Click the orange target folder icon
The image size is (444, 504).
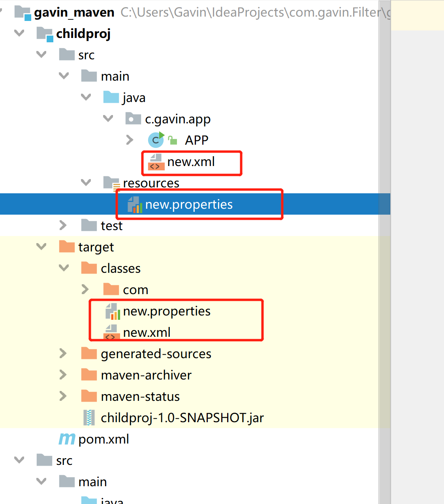67,247
